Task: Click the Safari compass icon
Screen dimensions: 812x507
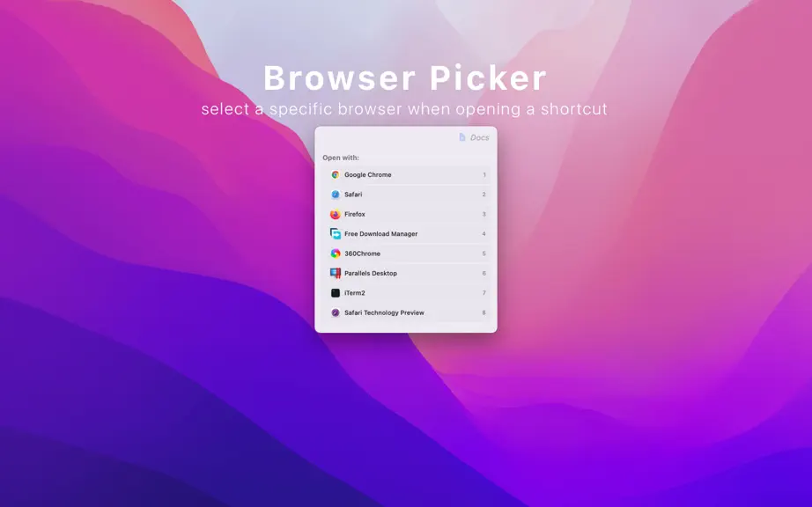Action: [336, 195]
